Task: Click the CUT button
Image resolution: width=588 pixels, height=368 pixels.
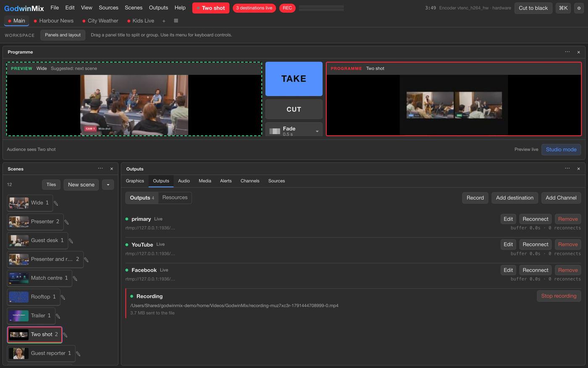Action: [294, 109]
